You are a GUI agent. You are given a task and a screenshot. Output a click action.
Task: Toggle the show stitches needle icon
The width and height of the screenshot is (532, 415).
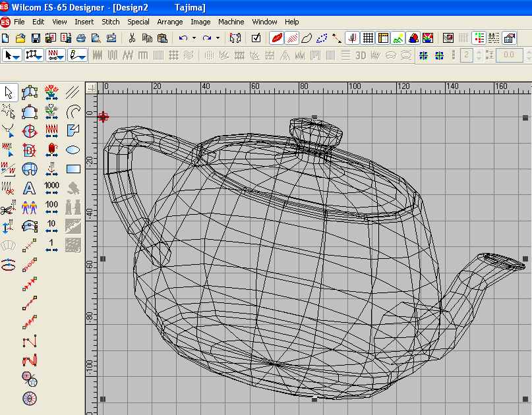pyautogui.click(x=353, y=38)
